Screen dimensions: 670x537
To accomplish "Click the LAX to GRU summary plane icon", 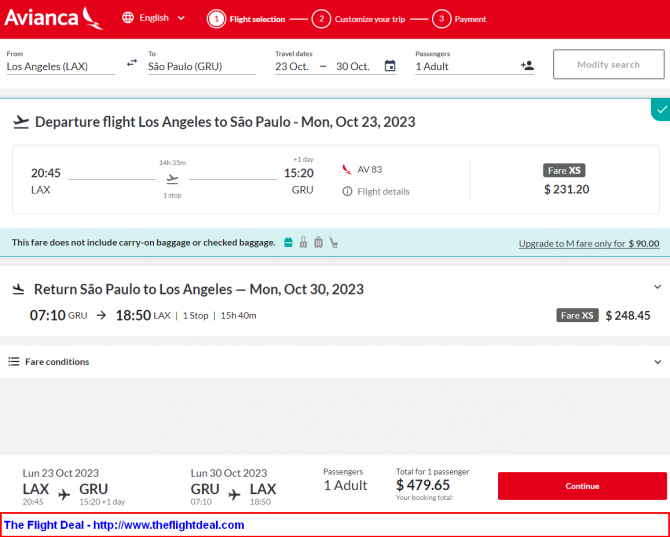I will [64, 495].
